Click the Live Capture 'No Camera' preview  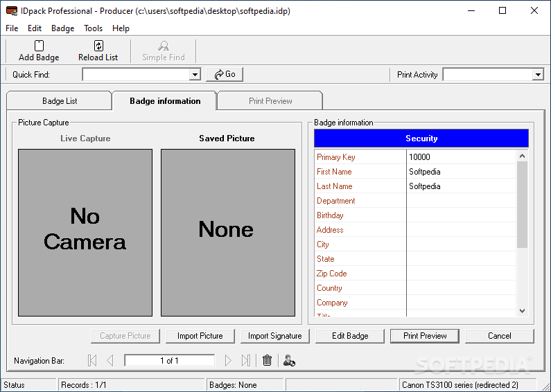click(85, 233)
